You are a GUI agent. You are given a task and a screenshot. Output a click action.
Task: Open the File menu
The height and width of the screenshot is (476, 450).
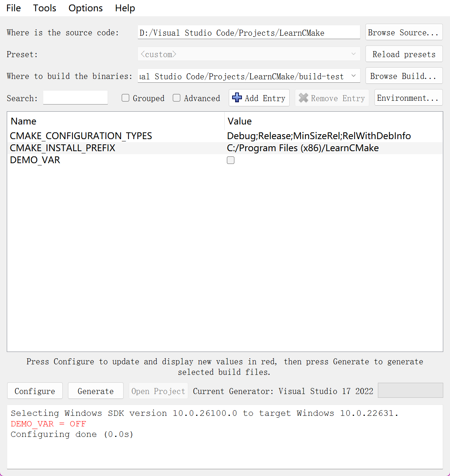tap(14, 8)
